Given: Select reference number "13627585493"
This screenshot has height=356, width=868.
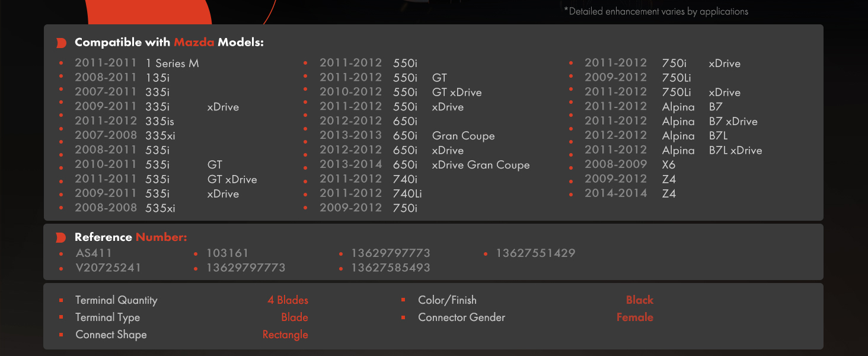Looking at the screenshot, I should pos(391,268).
